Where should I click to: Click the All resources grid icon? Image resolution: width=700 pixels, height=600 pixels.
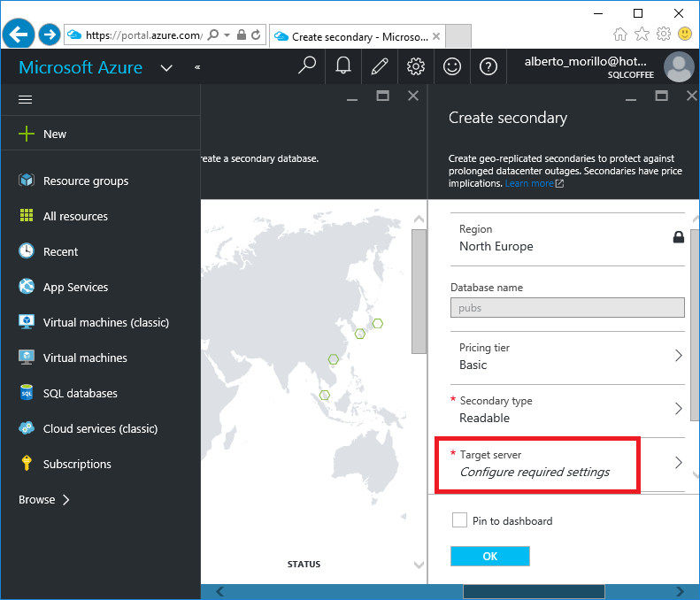click(x=27, y=215)
